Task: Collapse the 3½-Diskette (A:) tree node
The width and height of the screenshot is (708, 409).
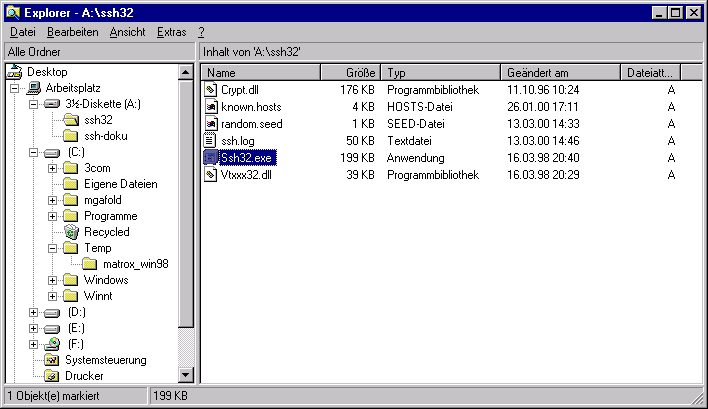Action: 34,104
